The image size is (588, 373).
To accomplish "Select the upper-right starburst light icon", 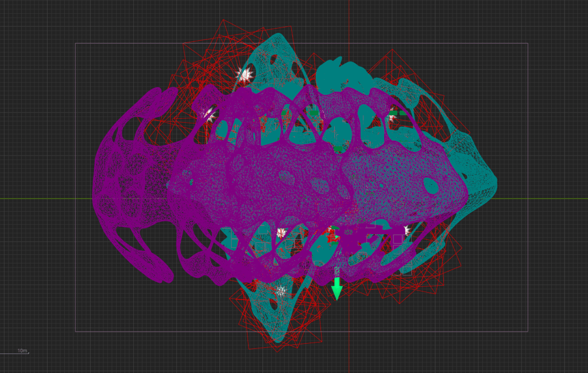I will tap(393, 116).
